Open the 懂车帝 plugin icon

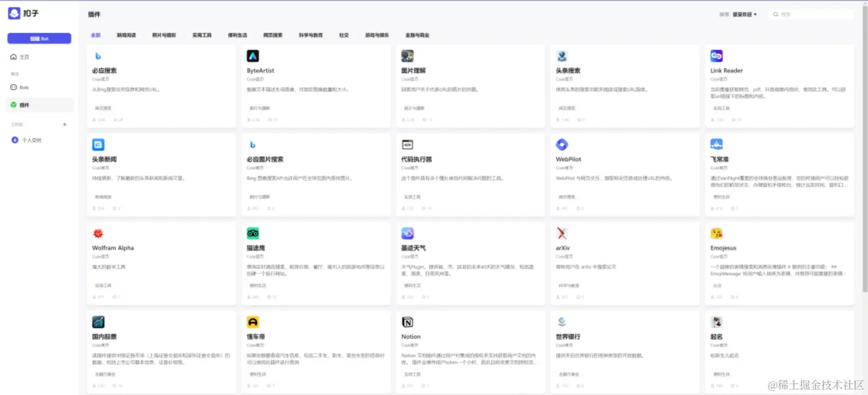(253, 322)
